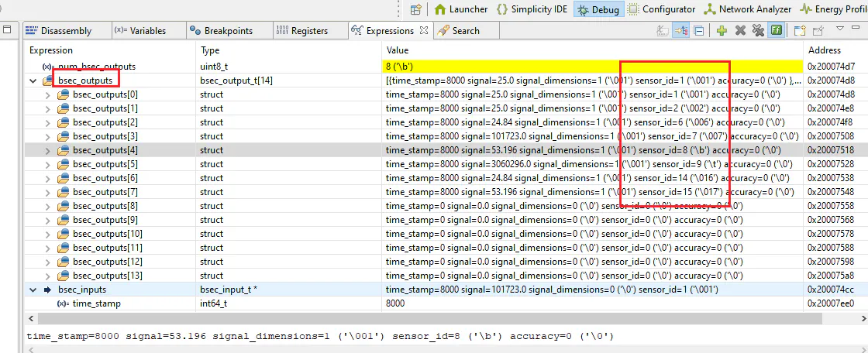Click the detail pane text line
The image size is (868, 353).
pyautogui.click(x=320, y=337)
